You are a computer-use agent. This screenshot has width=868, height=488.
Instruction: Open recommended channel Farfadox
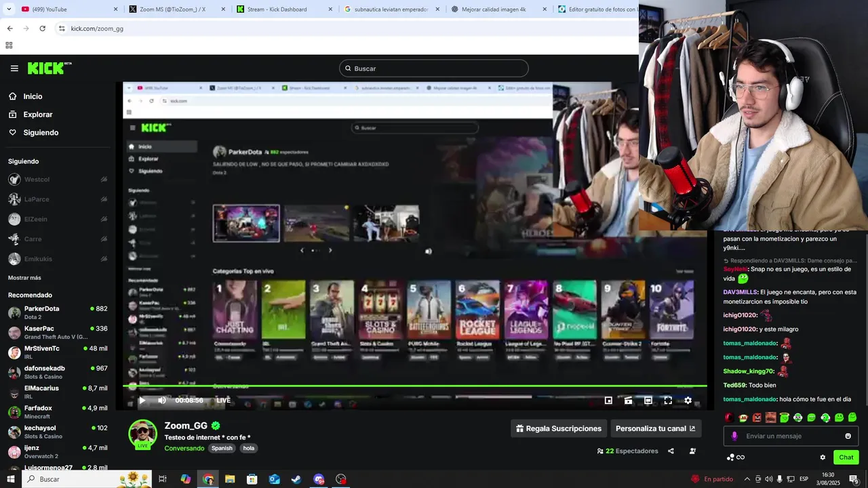point(58,412)
